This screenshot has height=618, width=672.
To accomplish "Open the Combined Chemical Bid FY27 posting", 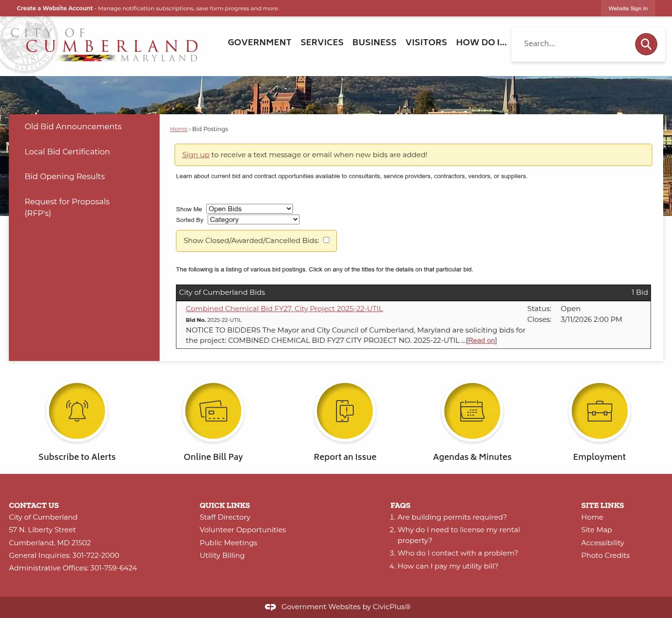I will pyautogui.click(x=284, y=308).
